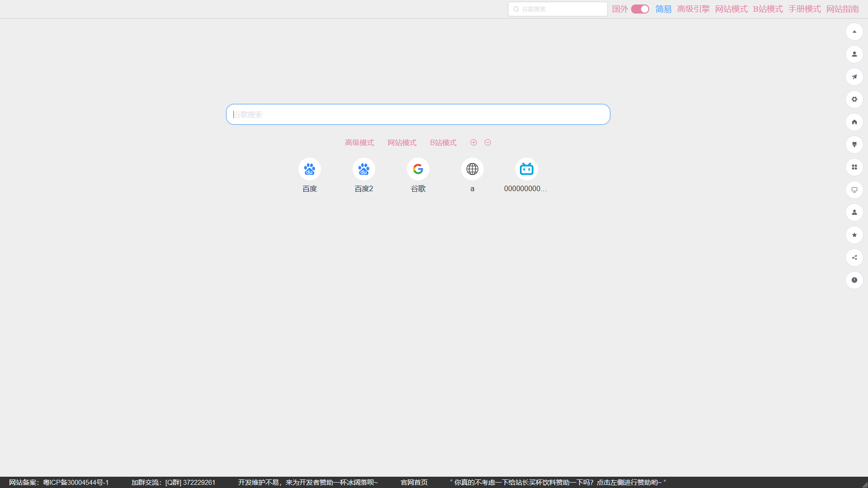Click the monitor display sidebar icon
The image size is (868, 488).
click(854, 190)
